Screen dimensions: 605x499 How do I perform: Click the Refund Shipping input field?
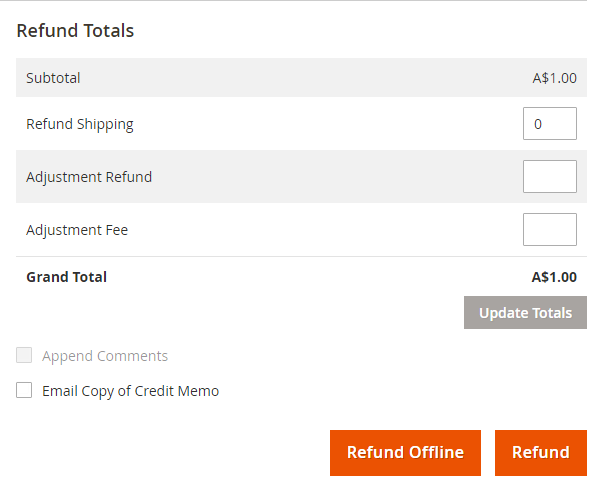point(549,124)
